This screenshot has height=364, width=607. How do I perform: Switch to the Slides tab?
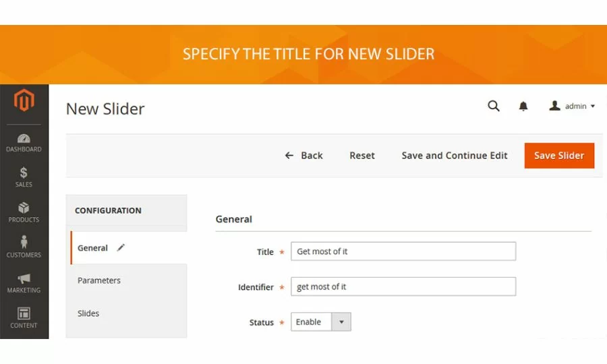pos(88,313)
